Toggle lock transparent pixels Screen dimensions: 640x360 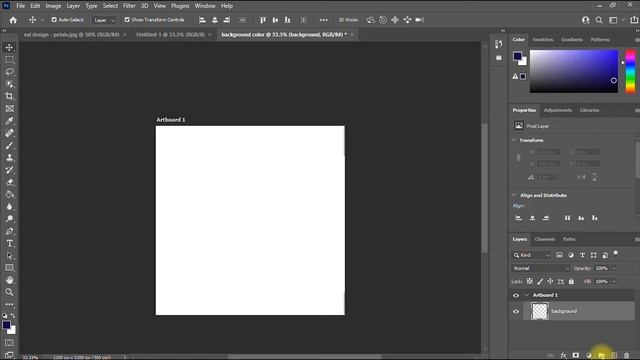point(529,281)
